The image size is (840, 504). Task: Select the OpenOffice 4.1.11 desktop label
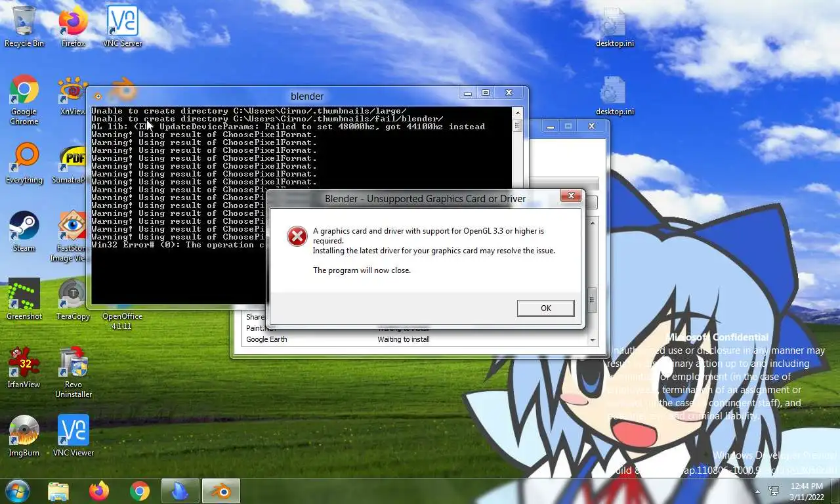click(x=122, y=321)
